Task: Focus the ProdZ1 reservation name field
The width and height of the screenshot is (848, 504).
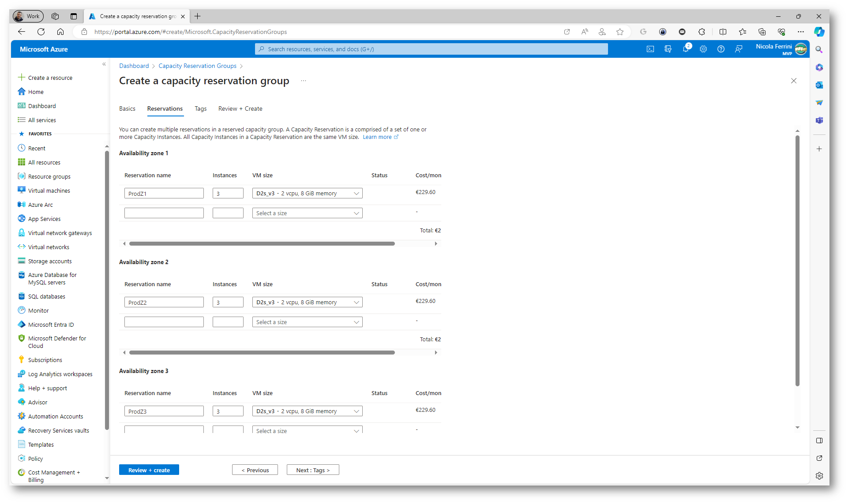Action: [164, 193]
